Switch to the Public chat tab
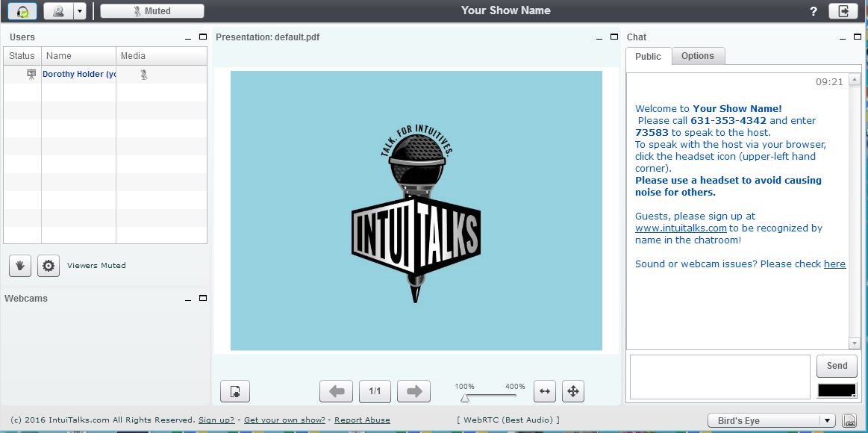The image size is (868, 433). point(649,57)
